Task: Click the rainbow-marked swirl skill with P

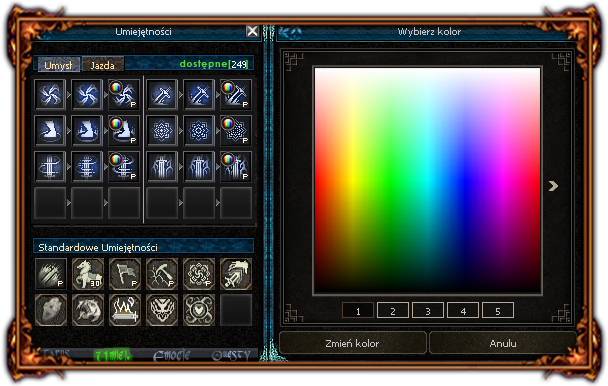Action: (124, 94)
